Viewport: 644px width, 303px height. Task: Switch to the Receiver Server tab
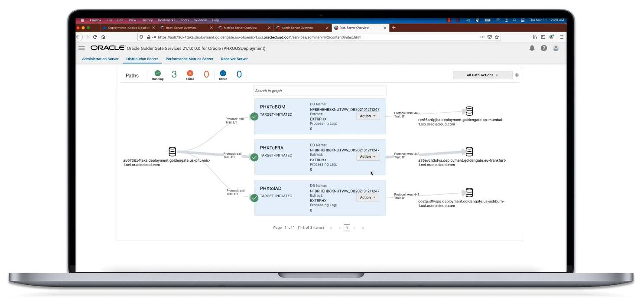234,59
